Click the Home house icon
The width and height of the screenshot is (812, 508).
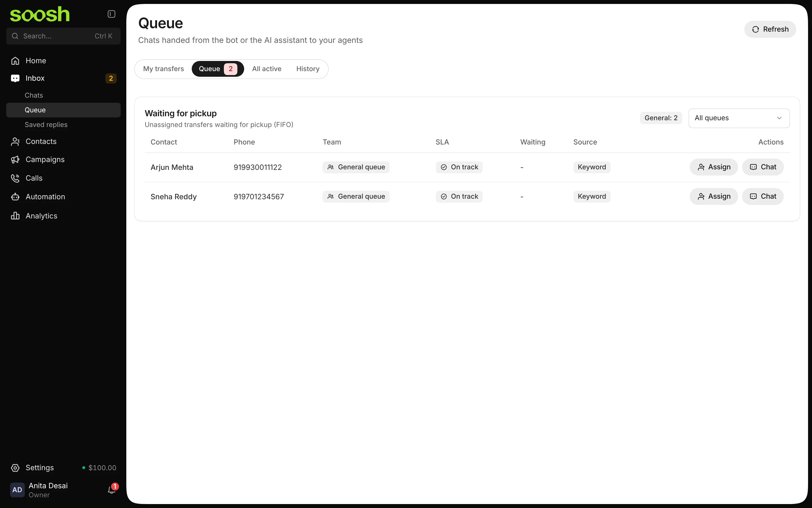[15, 61]
